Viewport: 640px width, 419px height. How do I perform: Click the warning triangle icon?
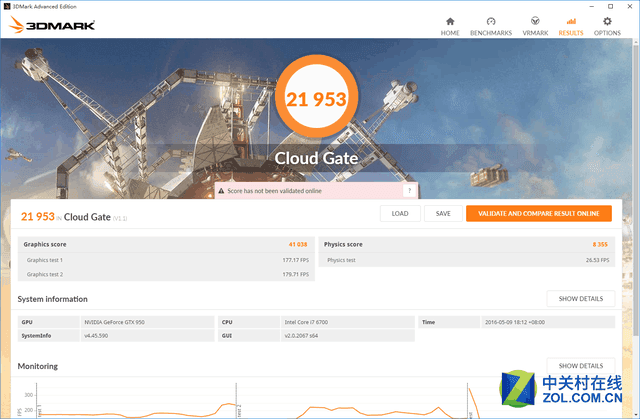[221, 191]
